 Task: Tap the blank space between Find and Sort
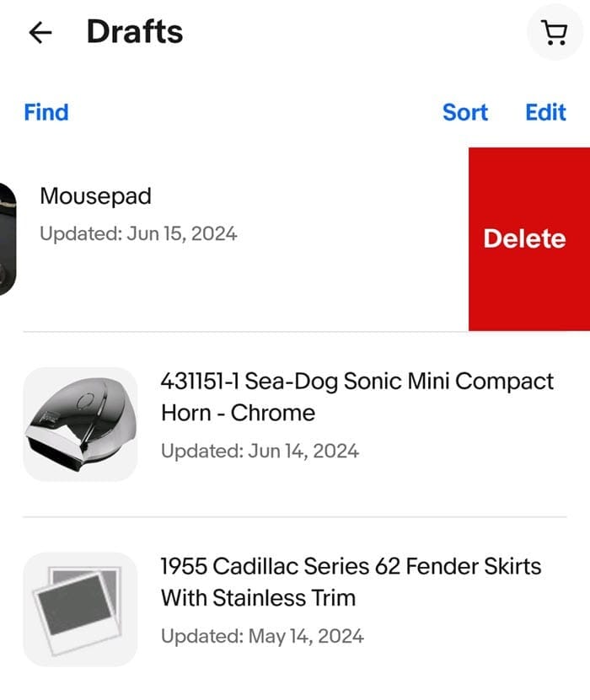pyautogui.click(x=253, y=112)
